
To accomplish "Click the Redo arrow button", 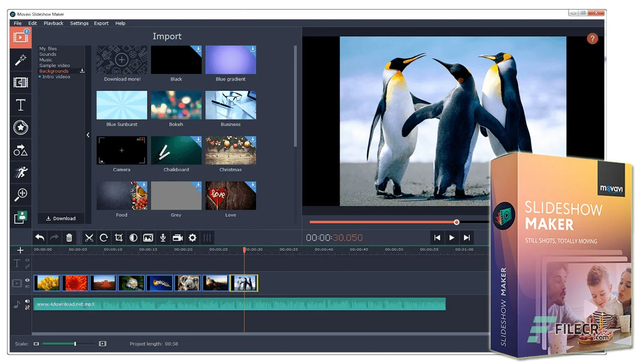I will tap(54, 238).
